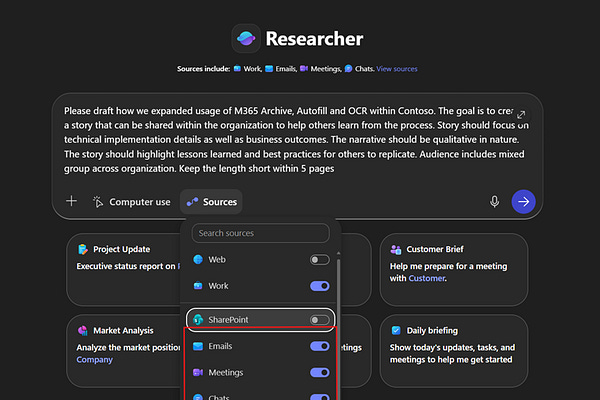
Task: Click the Project Update card icon
Action: (83, 249)
